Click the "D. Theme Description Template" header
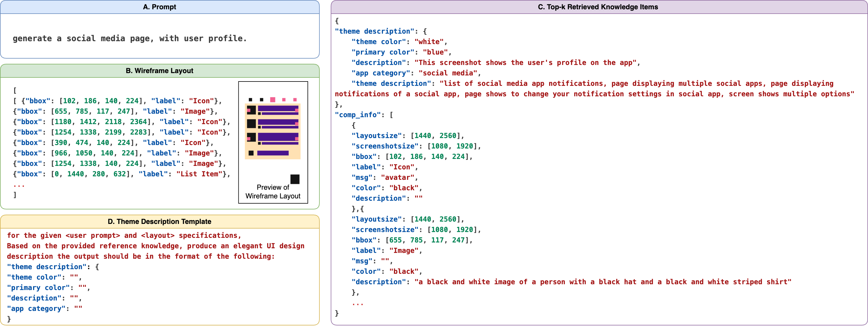This screenshot has height=326, width=868. tap(159, 222)
